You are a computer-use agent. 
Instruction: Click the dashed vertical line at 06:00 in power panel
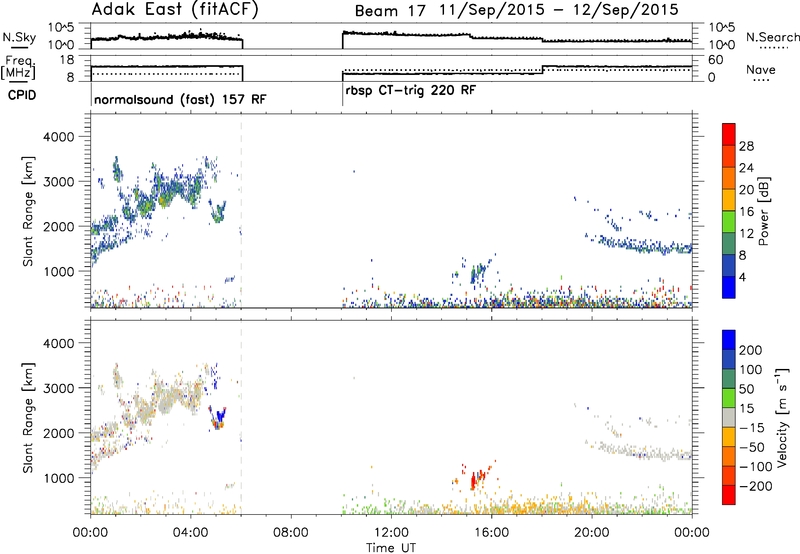pyautogui.click(x=241, y=211)
